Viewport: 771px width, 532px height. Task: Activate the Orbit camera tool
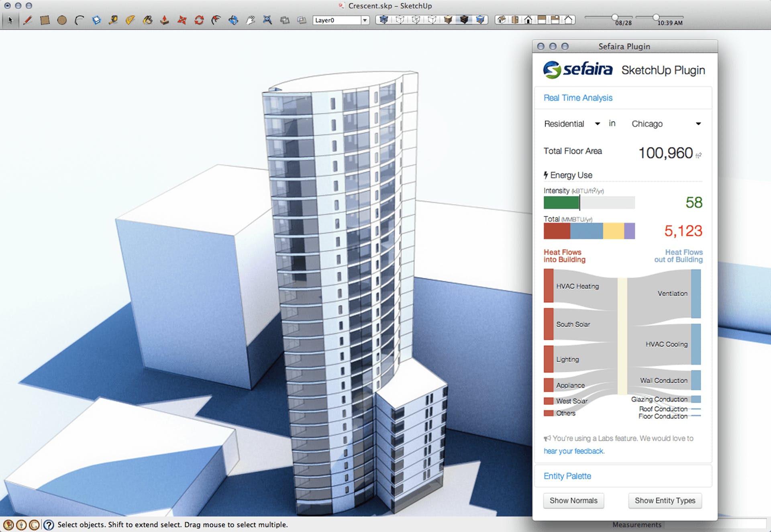pos(233,20)
